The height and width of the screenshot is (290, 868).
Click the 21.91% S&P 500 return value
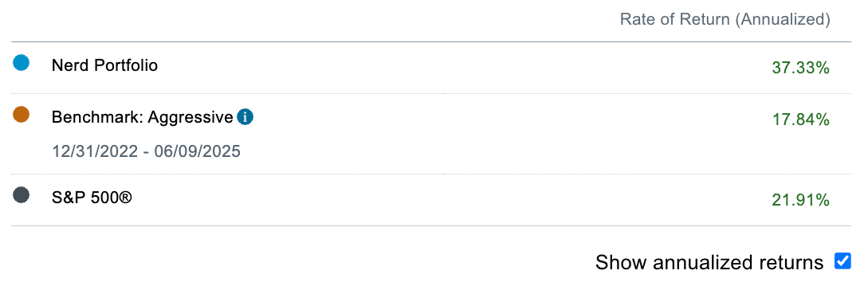tap(800, 200)
